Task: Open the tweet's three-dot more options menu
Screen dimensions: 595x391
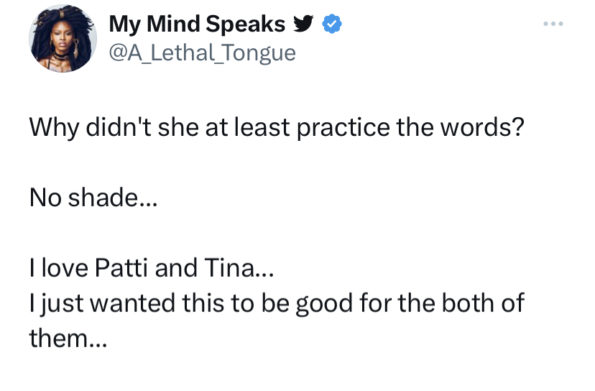Action: pos(553,24)
